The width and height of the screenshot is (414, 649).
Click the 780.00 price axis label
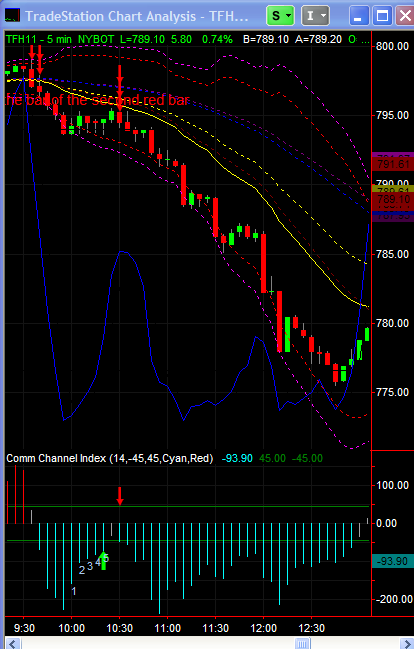(392, 323)
